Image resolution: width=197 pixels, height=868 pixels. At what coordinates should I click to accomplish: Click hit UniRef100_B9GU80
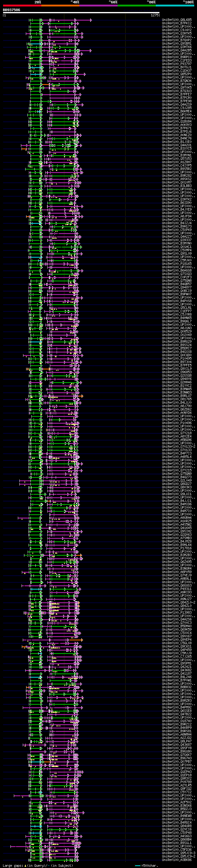[177, 751]
